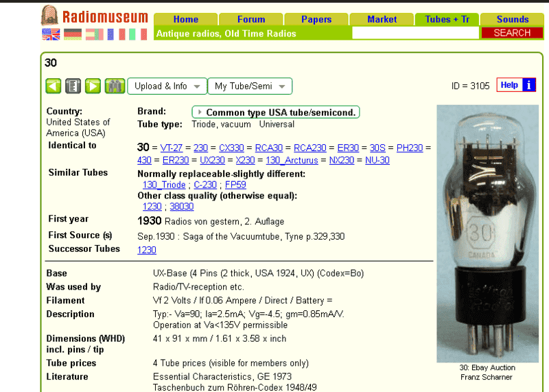Open the VT-27 tube link
This screenshot has height=392, width=549.
(171, 148)
